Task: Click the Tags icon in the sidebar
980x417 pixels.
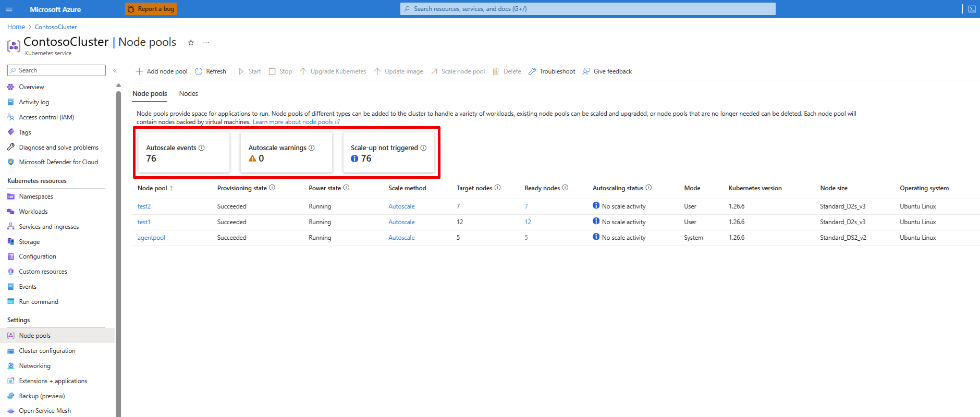Action: click(x=11, y=132)
